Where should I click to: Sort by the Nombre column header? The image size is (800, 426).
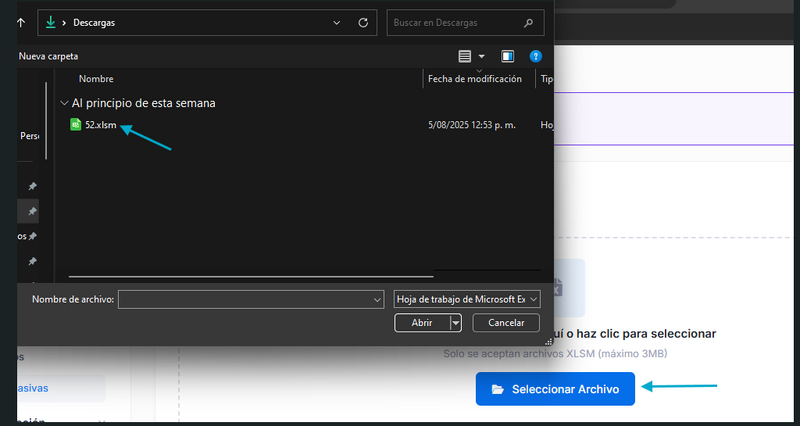96,79
